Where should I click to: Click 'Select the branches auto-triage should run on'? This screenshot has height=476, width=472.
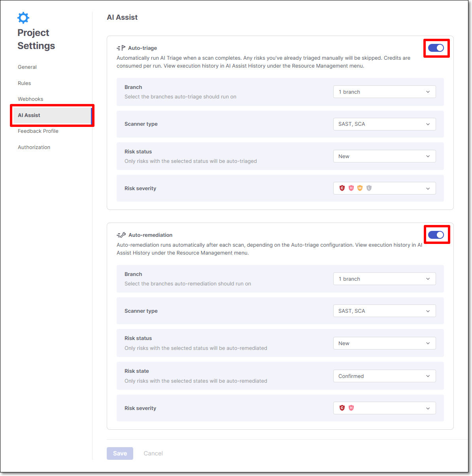click(180, 97)
